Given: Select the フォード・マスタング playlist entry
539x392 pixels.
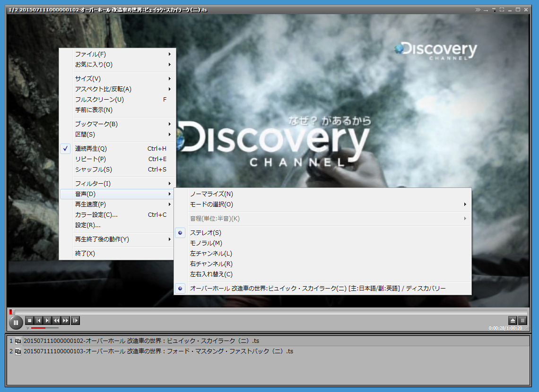Looking at the screenshot, I should click(158, 351).
